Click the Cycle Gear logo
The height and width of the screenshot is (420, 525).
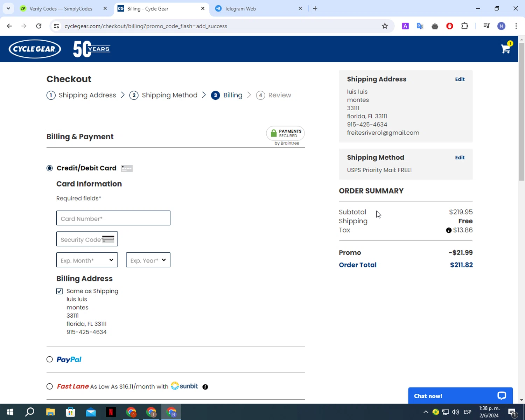[35, 49]
